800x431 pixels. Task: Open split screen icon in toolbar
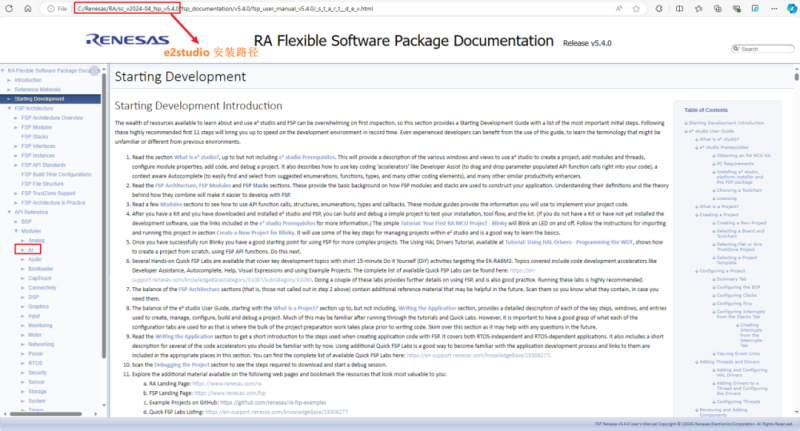click(x=680, y=9)
